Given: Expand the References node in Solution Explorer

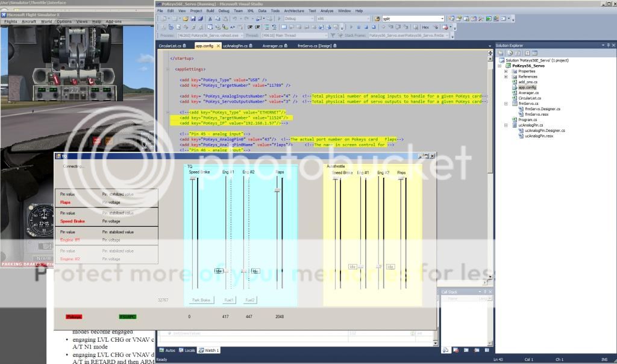Looking at the screenshot, I should click(506, 77).
